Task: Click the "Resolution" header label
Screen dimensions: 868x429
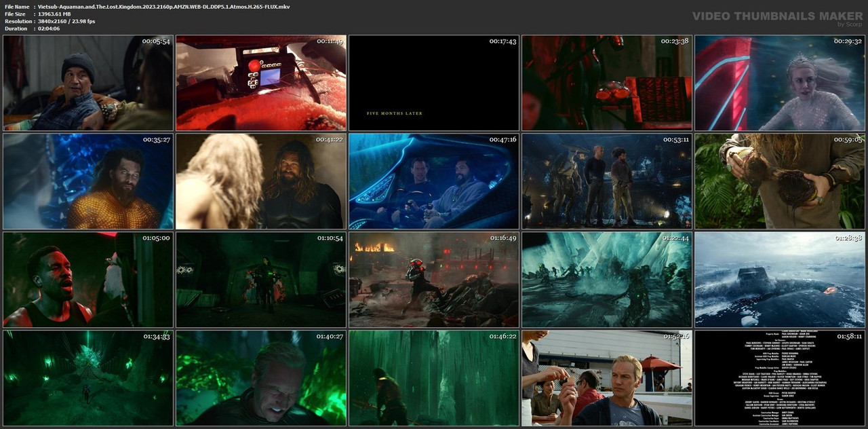Action: [x=18, y=21]
